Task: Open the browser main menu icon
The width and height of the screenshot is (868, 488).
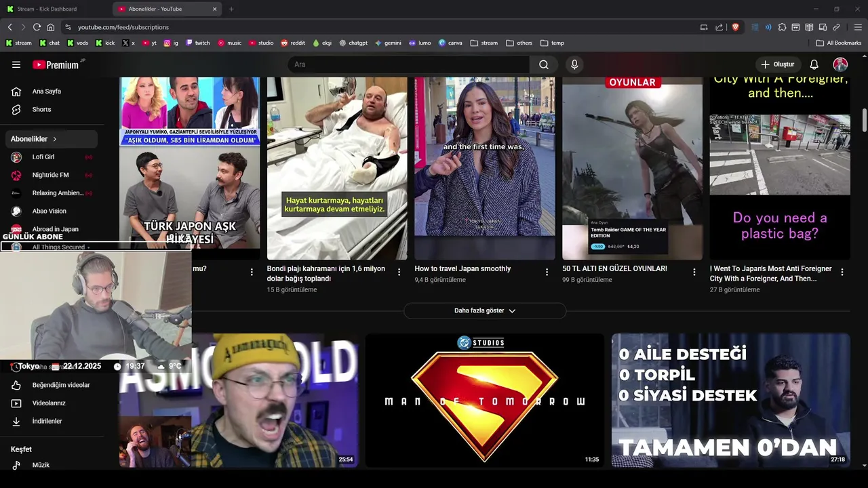Action: point(858,27)
